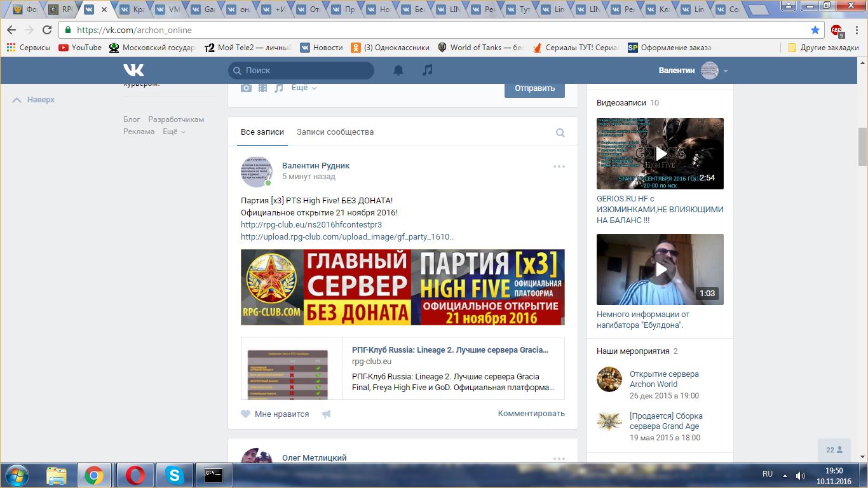Viewport: 868px width, 488px height.
Task: Open the notifications bell
Action: click(x=398, y=71)
